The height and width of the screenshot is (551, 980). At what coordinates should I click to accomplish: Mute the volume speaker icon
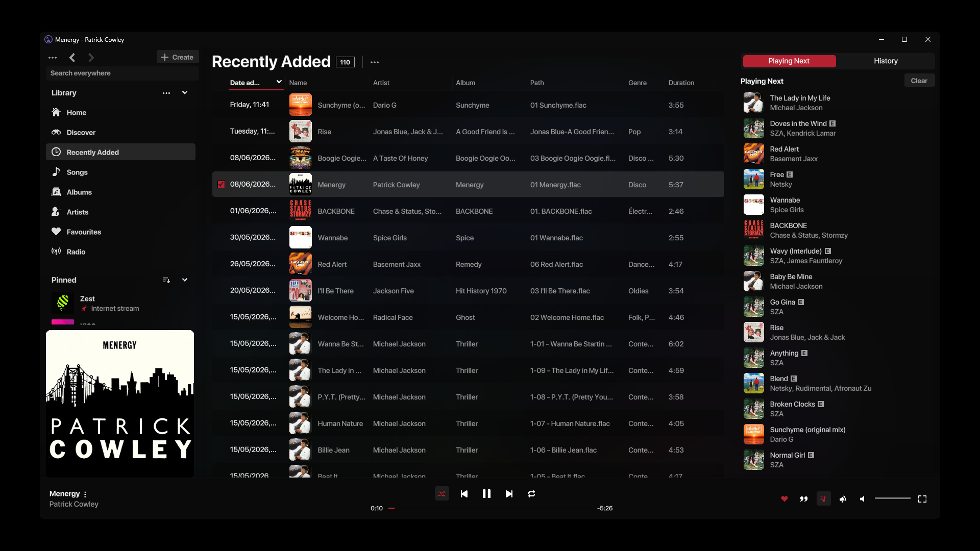point(862,499)
